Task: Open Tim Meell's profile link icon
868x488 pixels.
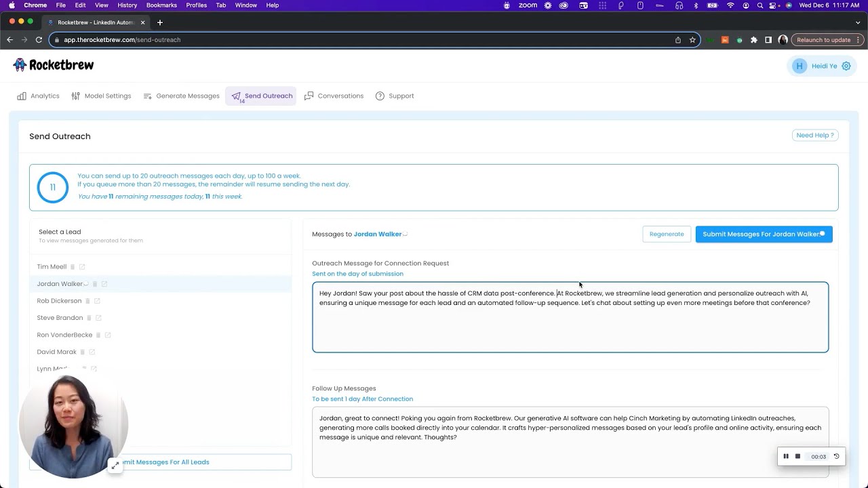Action: [82, 267]
